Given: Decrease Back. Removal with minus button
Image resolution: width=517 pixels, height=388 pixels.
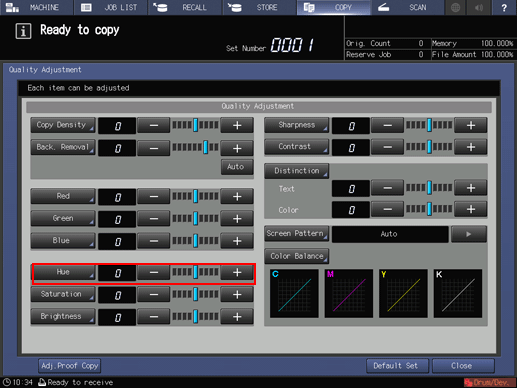Looking at the screenshot, I should click(154, 148).
